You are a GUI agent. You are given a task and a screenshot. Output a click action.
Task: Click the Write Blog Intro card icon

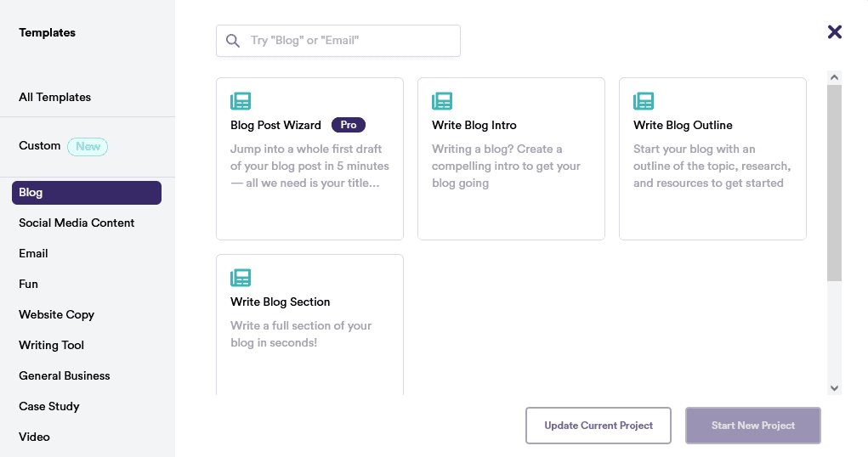[442, 101]
